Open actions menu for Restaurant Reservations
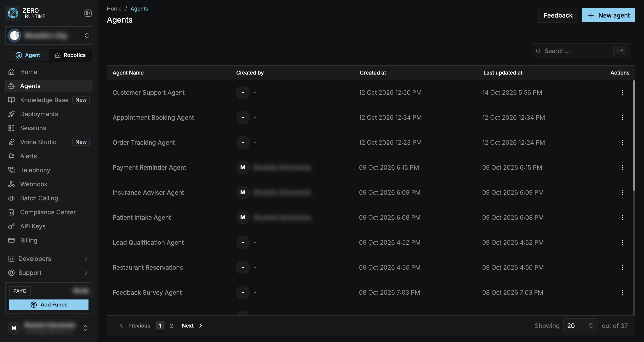 pyautogui.click(x=622, y=267)
